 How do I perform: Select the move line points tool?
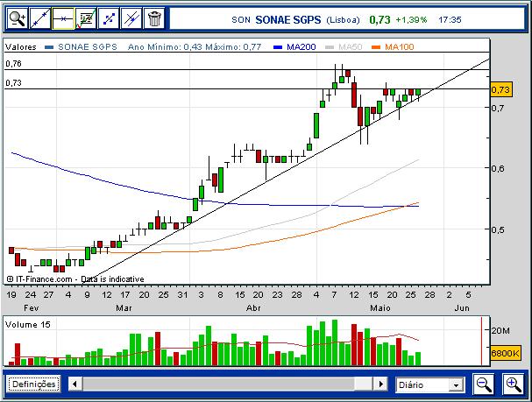pos(109,18)
